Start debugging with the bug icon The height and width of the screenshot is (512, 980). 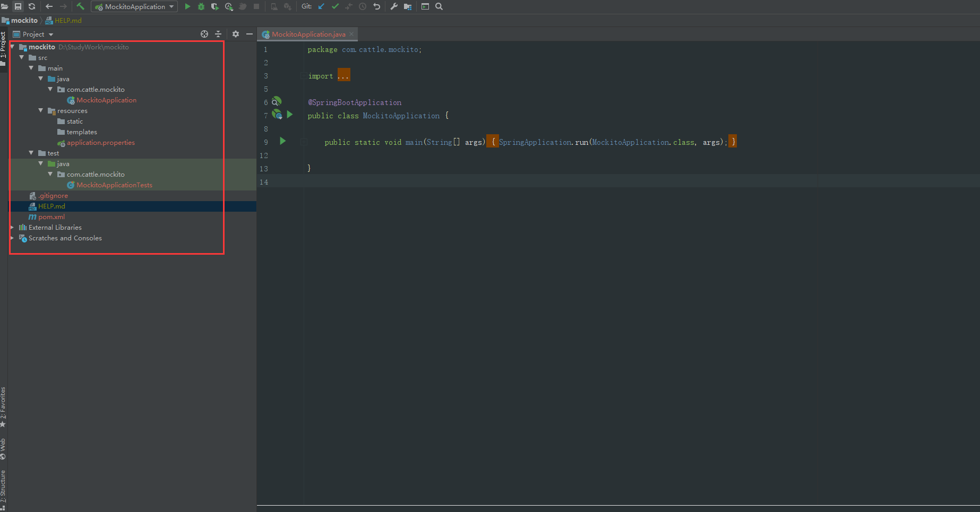click(201, 6)
